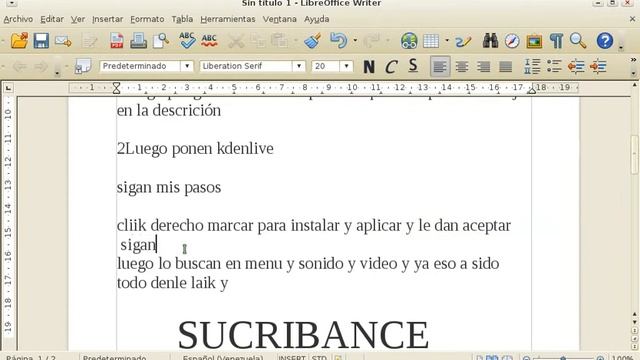Open LibreOffice Help question mark icon

605,41
